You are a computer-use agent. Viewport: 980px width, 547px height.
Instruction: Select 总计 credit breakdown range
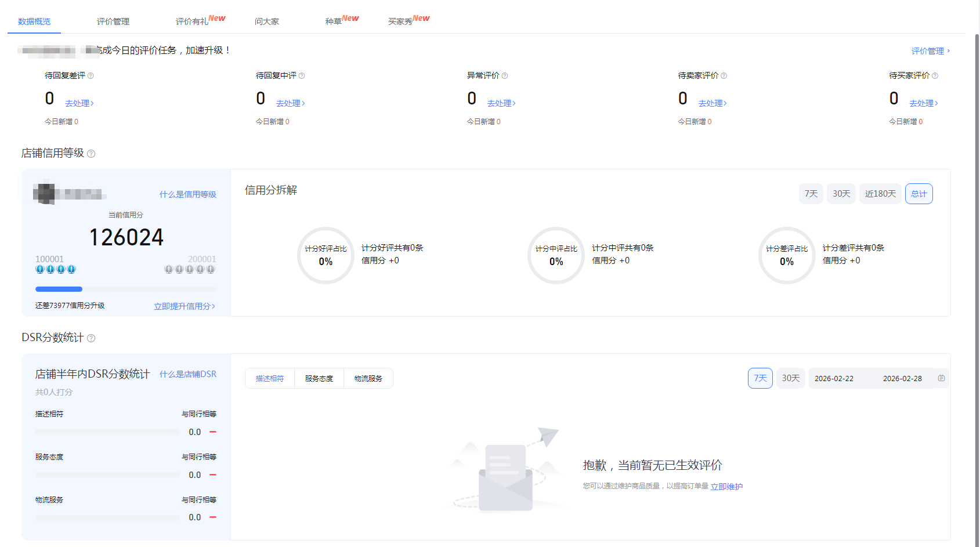click(x=919, y=194)
